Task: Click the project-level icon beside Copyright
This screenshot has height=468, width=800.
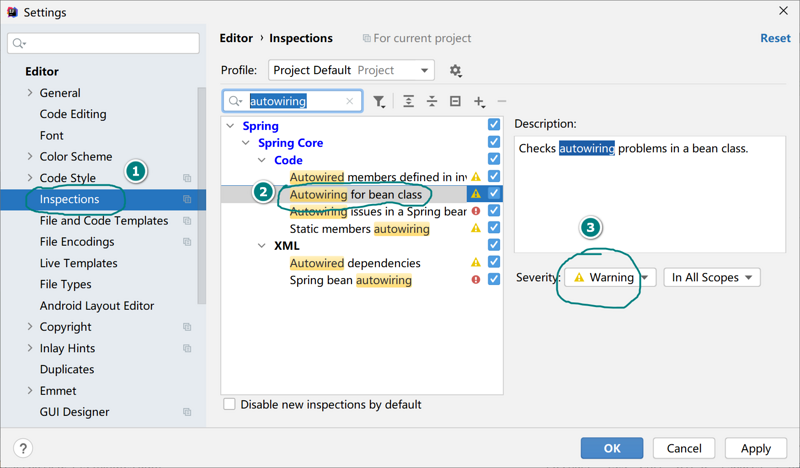Action: point(187,327)
